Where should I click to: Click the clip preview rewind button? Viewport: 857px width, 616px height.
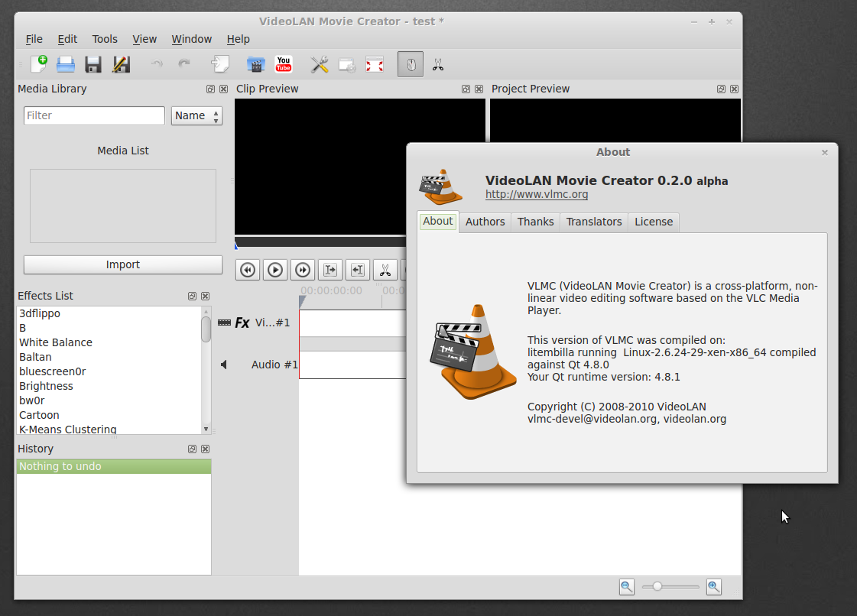[248, 270]
